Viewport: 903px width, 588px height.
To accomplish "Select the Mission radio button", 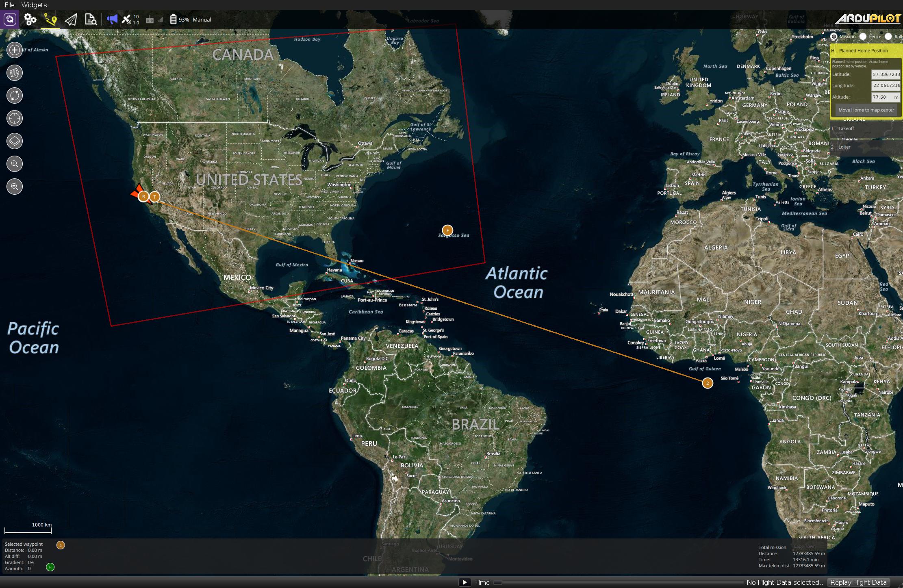I will (843, 37).
